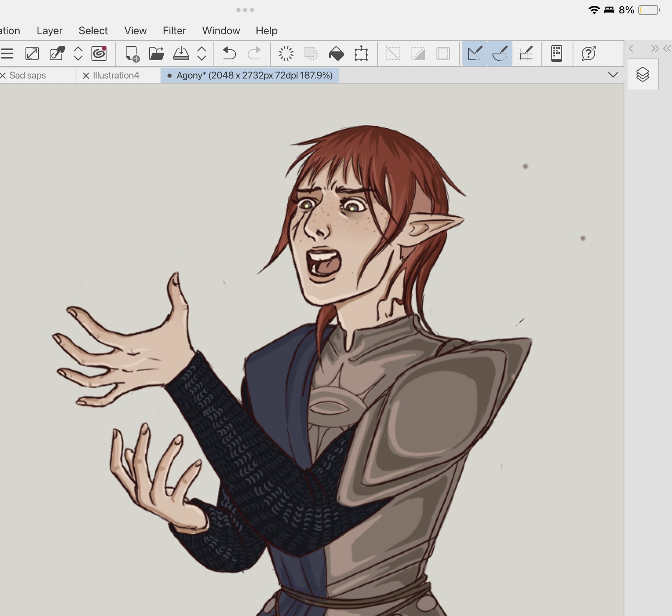Expand arrows beside the pen pressure icon
The image size is (672, 616).
78,53
